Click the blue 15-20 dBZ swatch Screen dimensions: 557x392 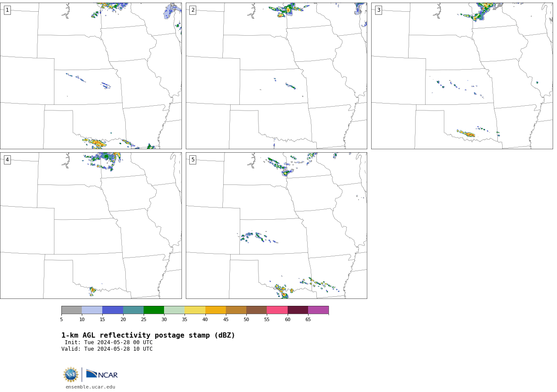(x=113, y=310)
